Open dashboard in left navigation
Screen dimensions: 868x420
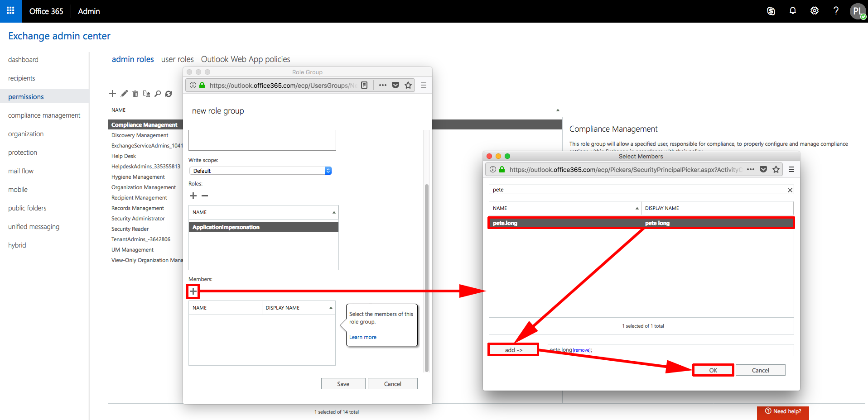[x=23, y=60]
